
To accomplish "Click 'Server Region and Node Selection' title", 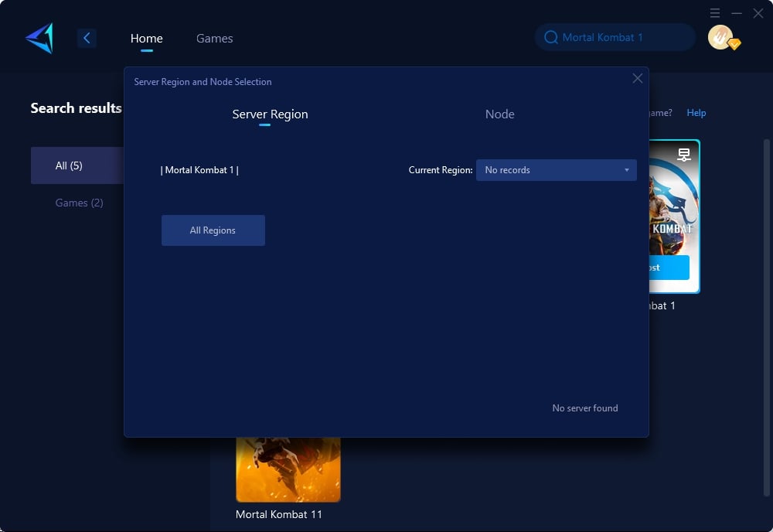I will coord(203,82).
